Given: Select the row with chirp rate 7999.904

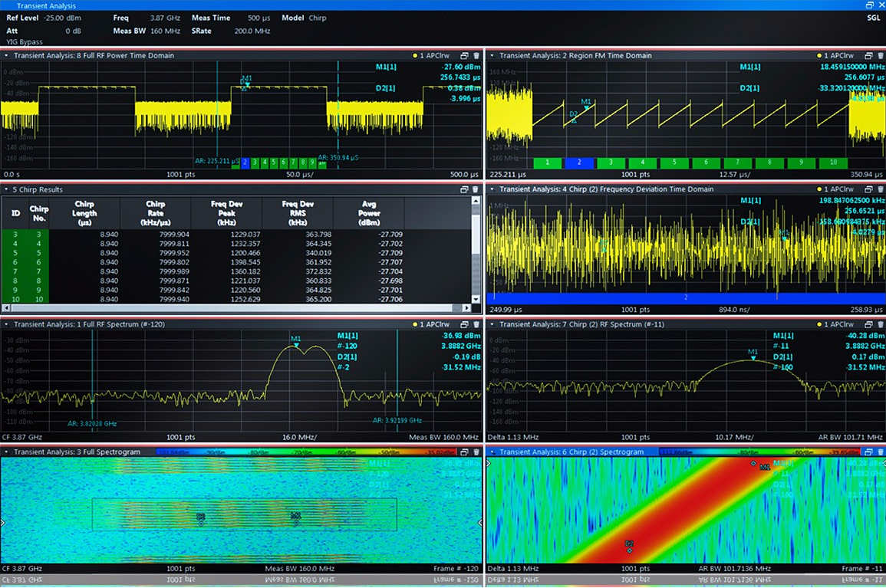Looking at the screenshot, I should click(x=236, y=235).
